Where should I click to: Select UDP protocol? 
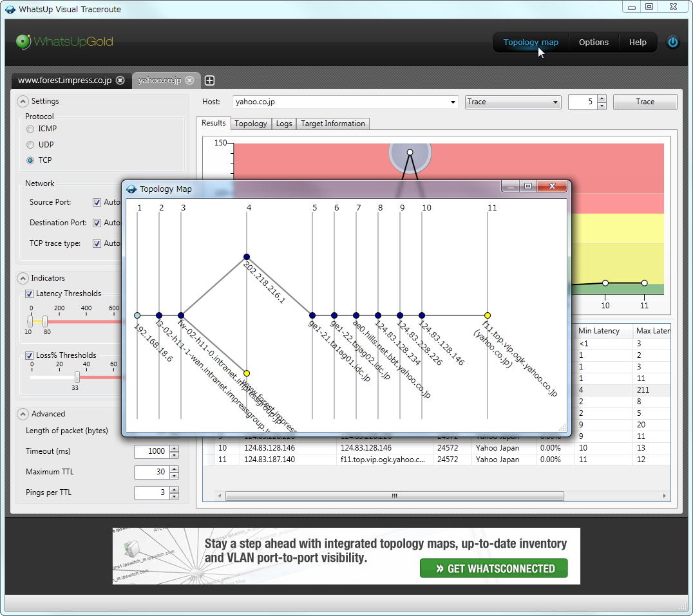30,145
